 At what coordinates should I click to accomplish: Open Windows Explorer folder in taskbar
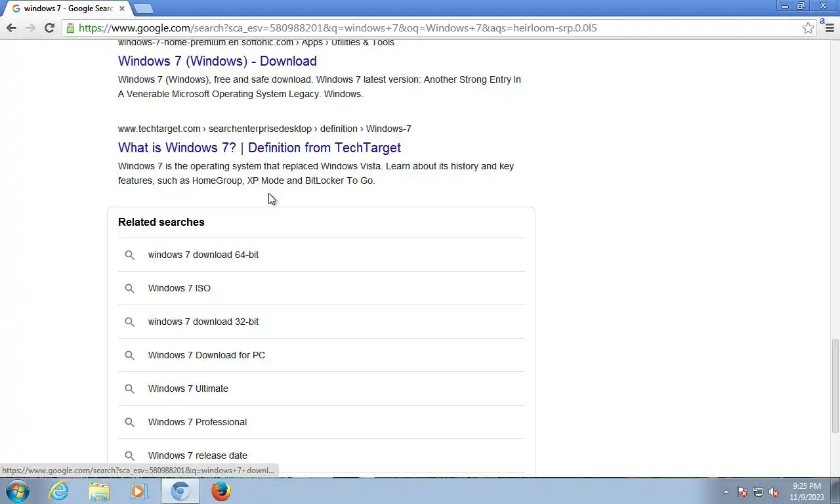pyautogui.click(x=99, y=491)
